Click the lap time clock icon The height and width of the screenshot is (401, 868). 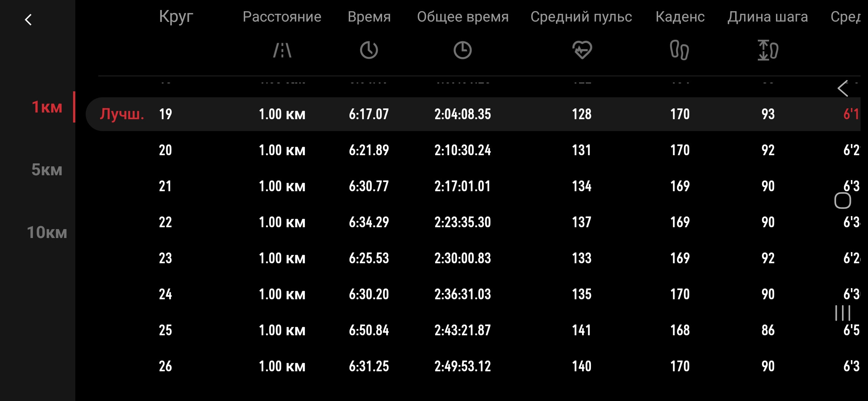(369, 50)
